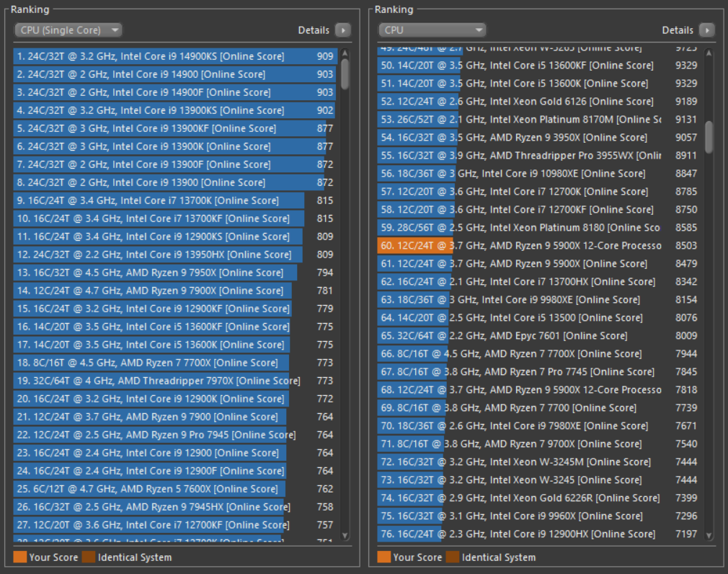
Task: Select highlighted row 60 Ryzen 9 5900X
Action: [x=539, y=246]
